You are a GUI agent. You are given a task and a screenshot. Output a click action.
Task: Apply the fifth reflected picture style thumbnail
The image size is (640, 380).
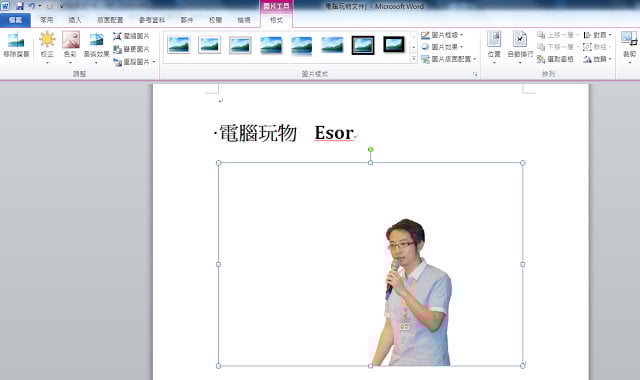(x=302, y=45)
